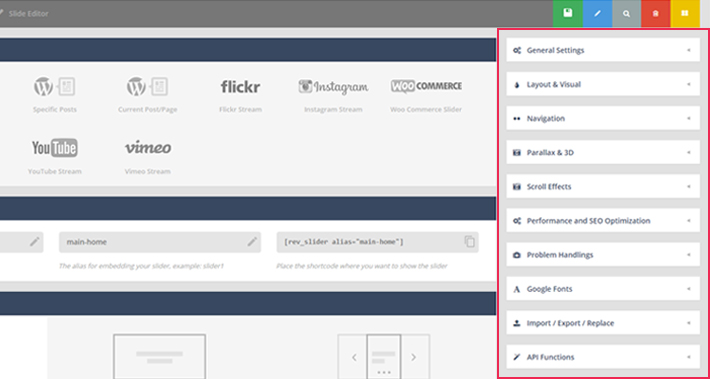Viewport: 710px width, 379px height.
Task: Click the 'Flickr Stream' caption text
Action: pos(240,110)
